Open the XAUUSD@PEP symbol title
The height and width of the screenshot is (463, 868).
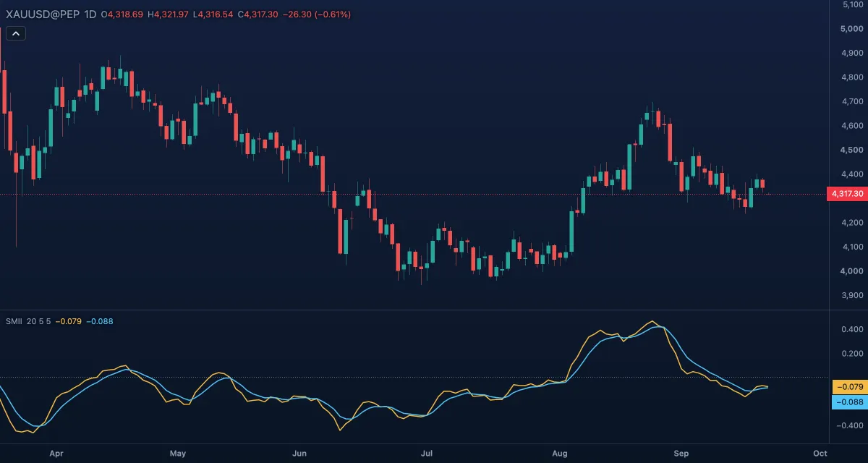tap(41, 14)
